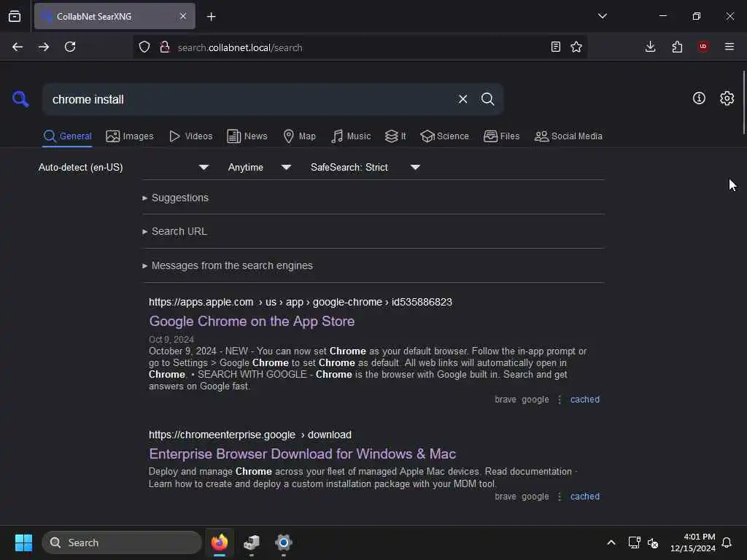Switch to Files category
This screenshot has width=747, height=560.
(x=501, y=136)
